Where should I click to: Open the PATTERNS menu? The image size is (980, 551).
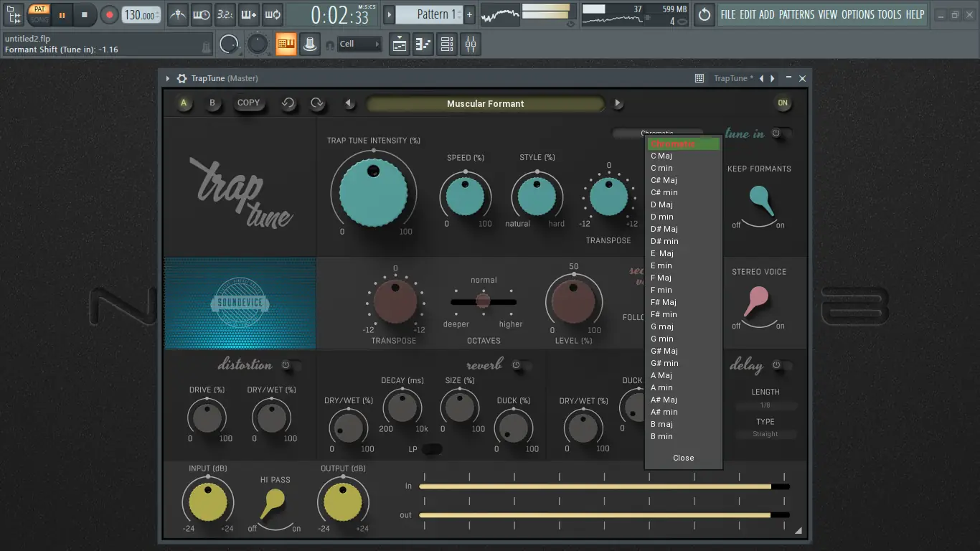tap(796, 14)
